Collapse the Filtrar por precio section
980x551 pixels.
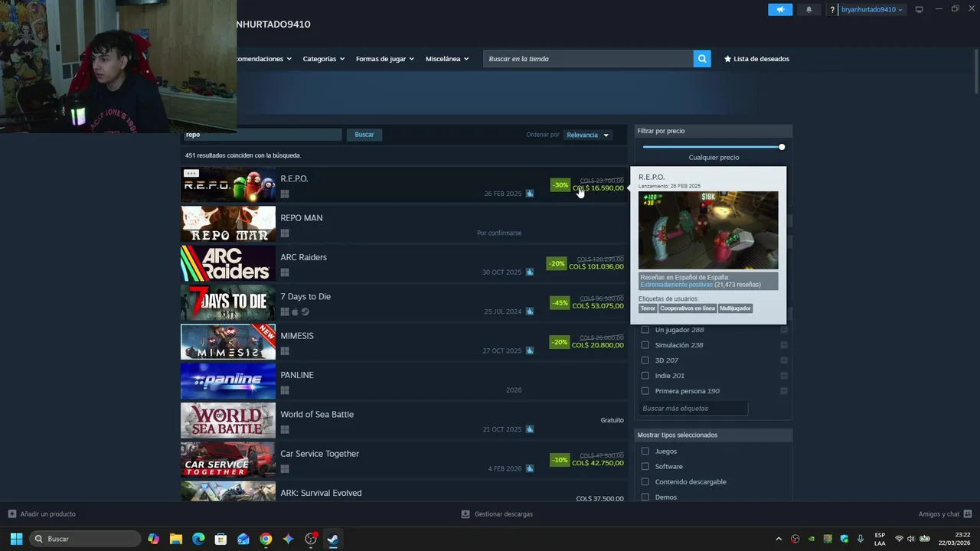[x=713, y=131]
